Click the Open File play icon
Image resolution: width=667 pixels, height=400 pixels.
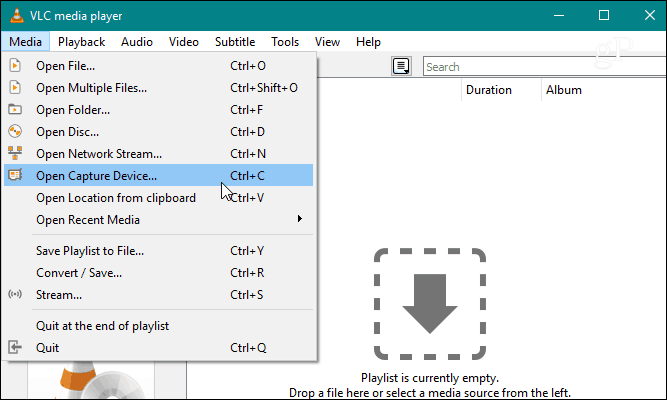pyautogui.click(x=15, y=66)
